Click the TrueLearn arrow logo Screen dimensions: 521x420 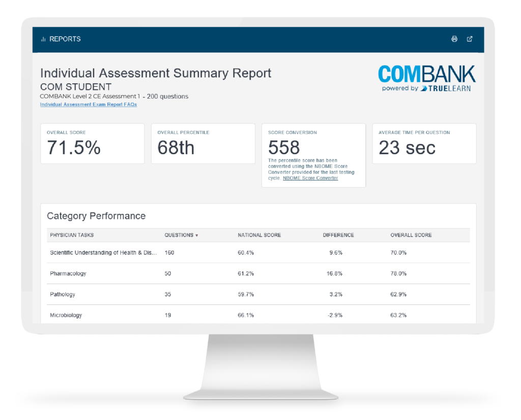(x=423, y=87)
